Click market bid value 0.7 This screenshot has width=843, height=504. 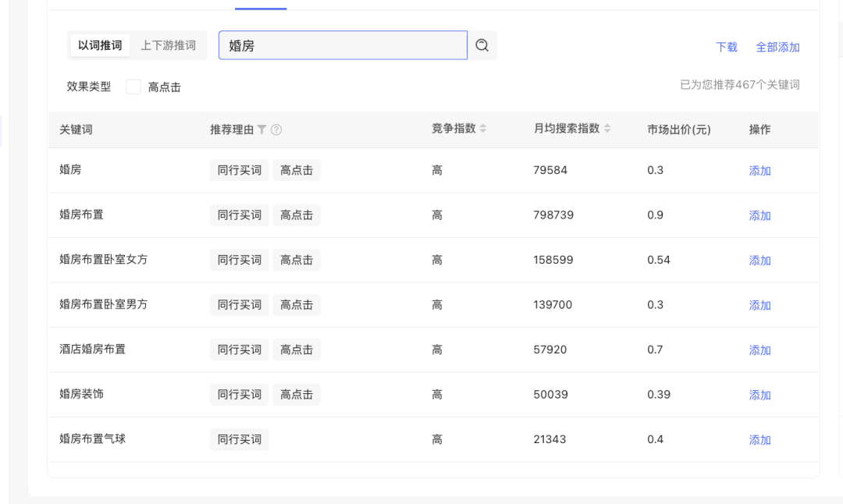(x=655, y=350)
